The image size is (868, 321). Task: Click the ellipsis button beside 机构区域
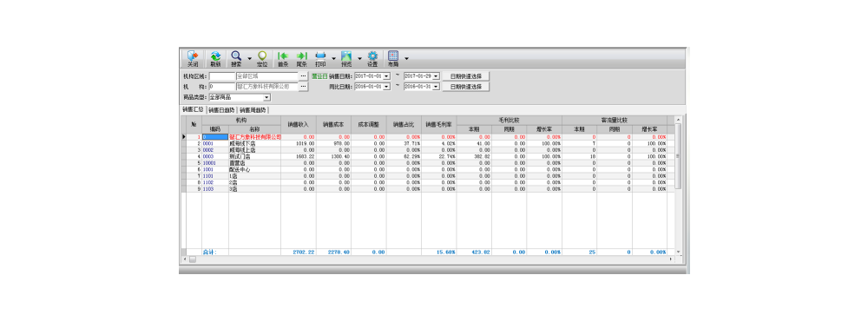[303, 75]
